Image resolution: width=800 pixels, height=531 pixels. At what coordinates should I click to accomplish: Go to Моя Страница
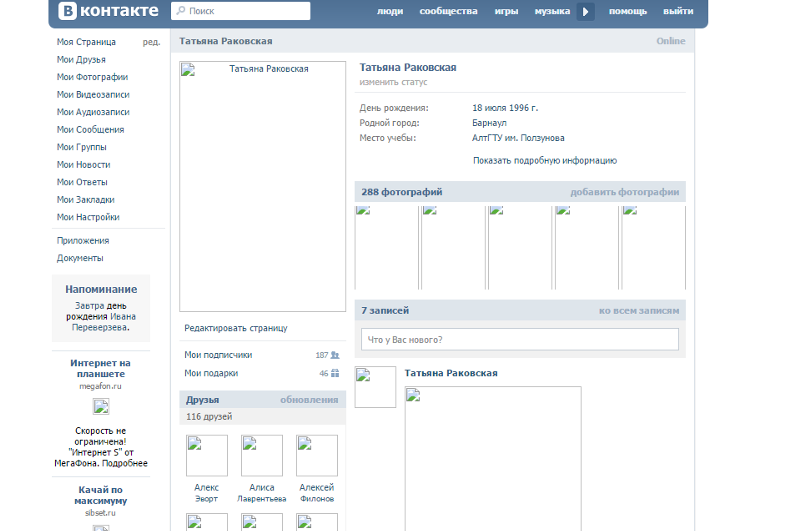click(86, 42)
